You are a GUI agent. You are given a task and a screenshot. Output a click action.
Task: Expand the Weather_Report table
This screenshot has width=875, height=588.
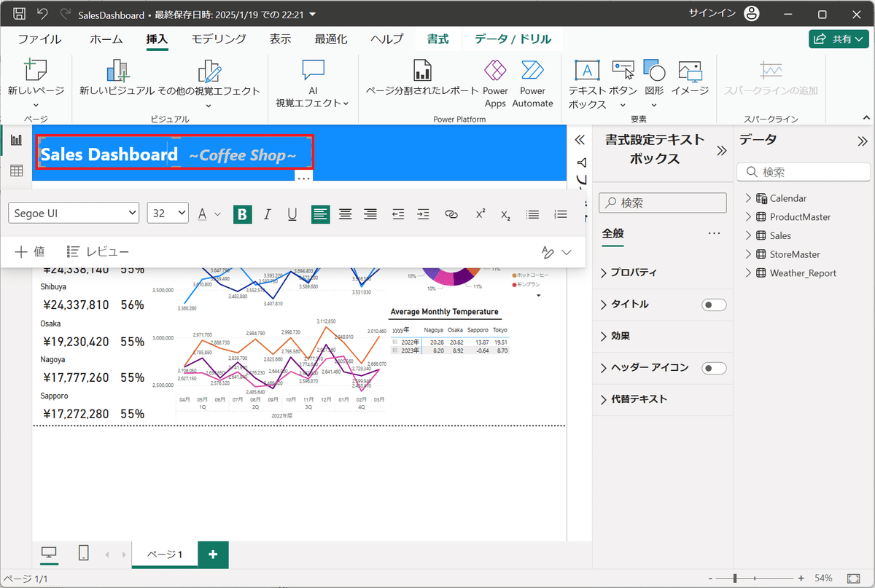pos(749,273)
